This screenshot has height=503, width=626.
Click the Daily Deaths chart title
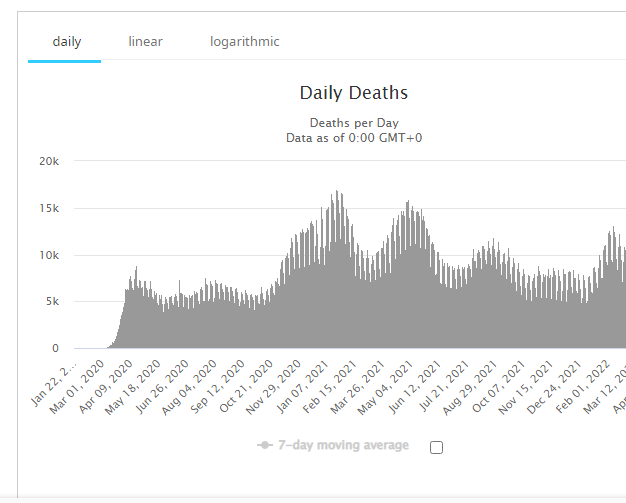(x=353, y=93)
